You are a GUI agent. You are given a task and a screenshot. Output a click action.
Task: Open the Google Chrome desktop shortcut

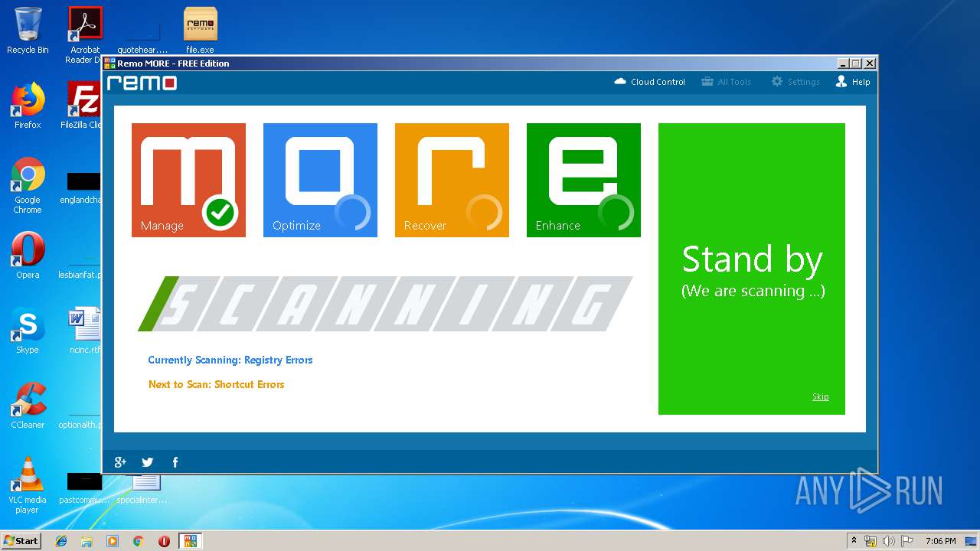click(x=28, y=185)
